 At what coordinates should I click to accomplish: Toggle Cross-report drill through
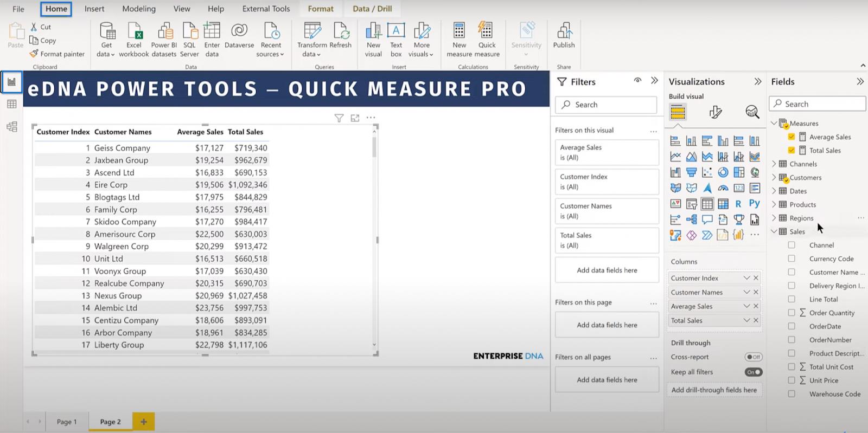(753, 357)
